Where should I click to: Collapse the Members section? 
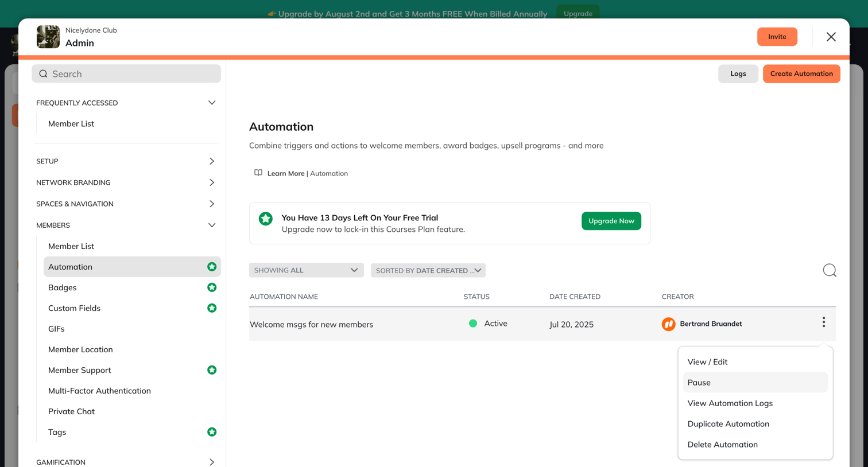[212, 225]
